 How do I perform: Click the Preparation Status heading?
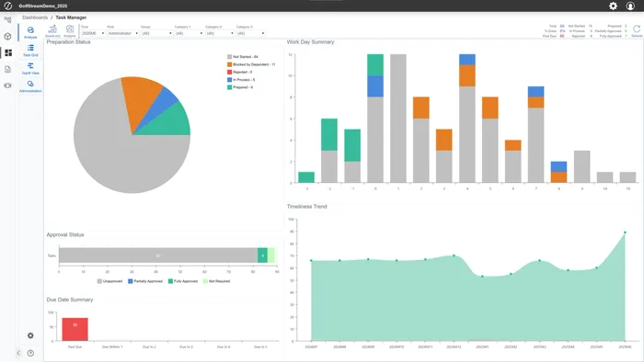tap(68, 42)
